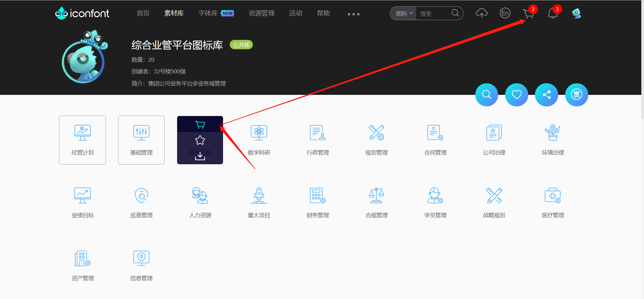
Task: Click the iconfont logo
Action: (82, 13)
